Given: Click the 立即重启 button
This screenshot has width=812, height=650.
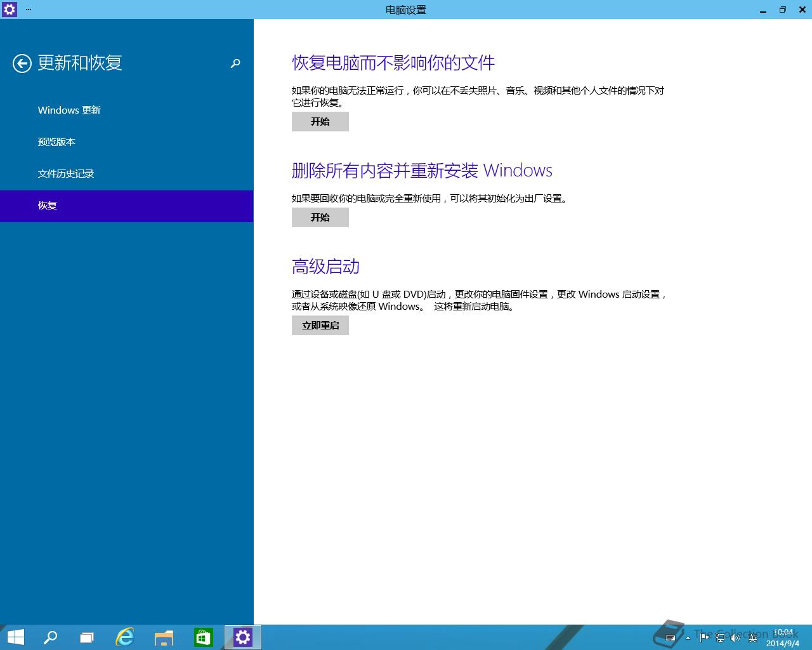Looking at the screenshot, I should click(x=320, y=325).
